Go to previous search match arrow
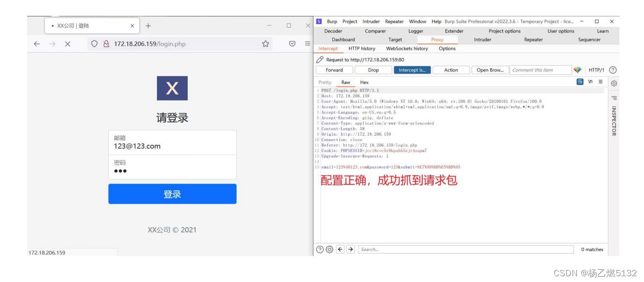The image size is (644, 282). (340, 250)
